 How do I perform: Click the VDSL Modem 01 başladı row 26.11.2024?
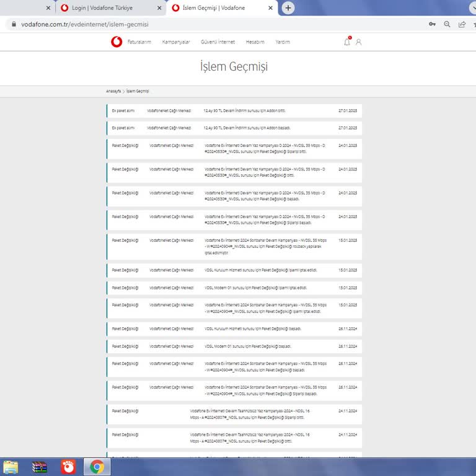click(x=234, y=346)
